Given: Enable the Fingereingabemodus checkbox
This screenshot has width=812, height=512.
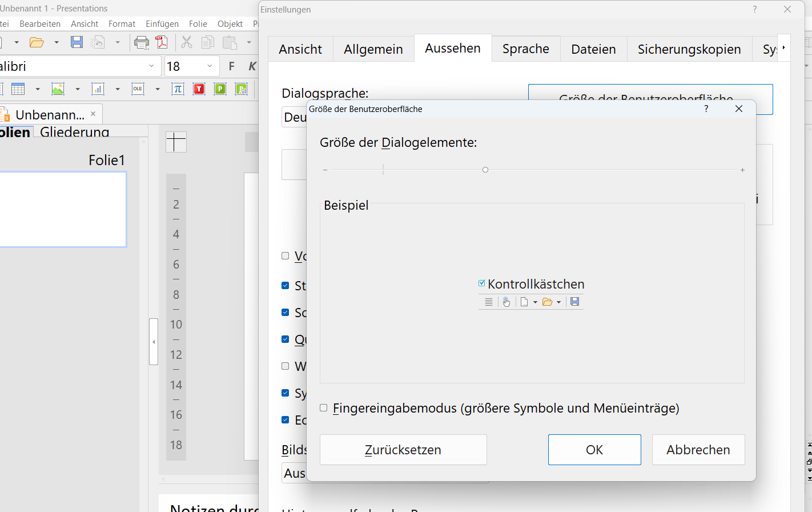Looking at the screenshot, I should 324,408.
